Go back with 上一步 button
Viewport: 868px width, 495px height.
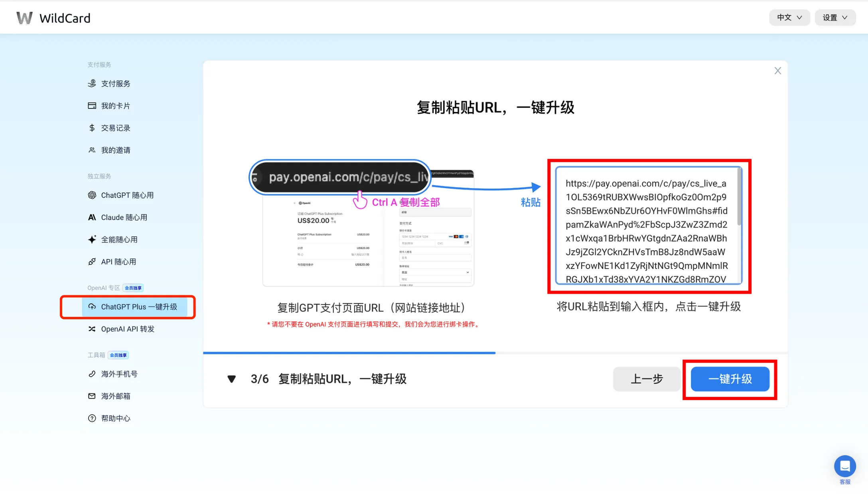[647, 379]
